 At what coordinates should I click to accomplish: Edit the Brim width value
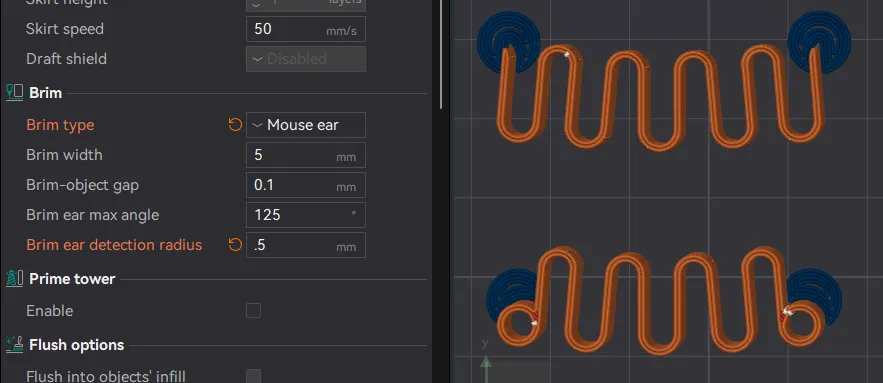[306, 155]
